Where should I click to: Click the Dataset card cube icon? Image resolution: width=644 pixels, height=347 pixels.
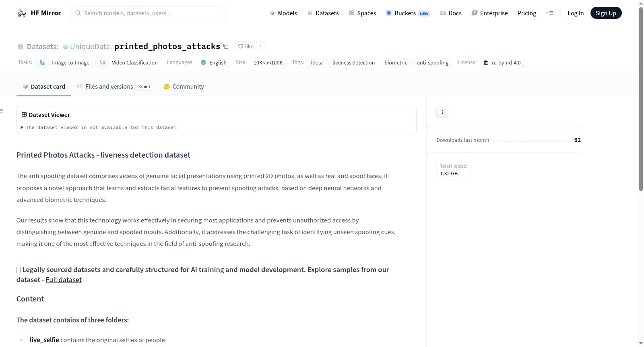25,86
